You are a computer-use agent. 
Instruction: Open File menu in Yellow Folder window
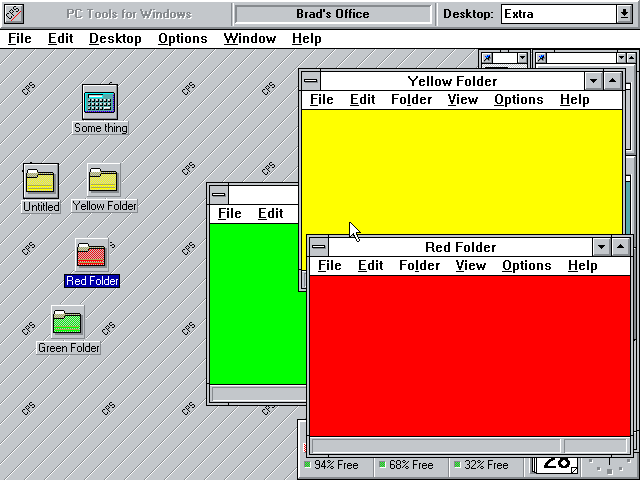(x=321, y=100)
